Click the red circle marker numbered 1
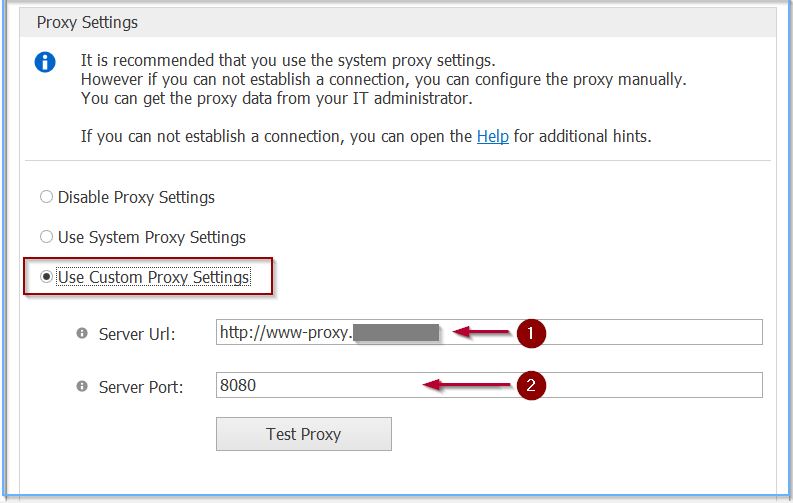The height and width of the screenshot is (503, 793). [531, 335]
